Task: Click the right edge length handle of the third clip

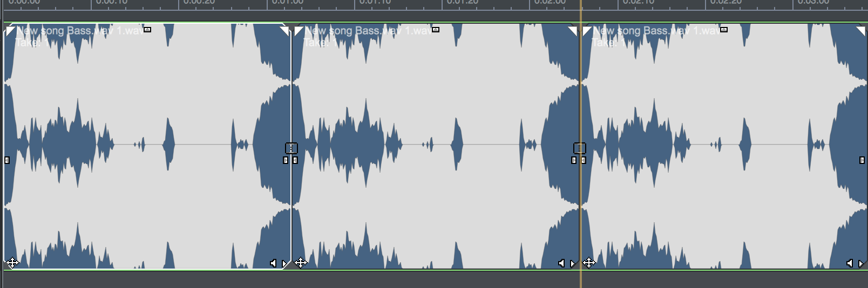Action: pyautogui.click(x=862, y=160)
